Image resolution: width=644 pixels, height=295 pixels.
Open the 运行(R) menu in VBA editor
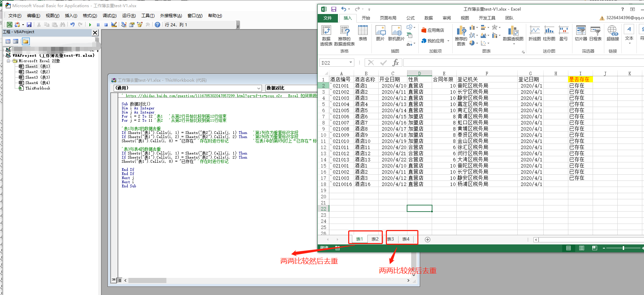point(129,16)
